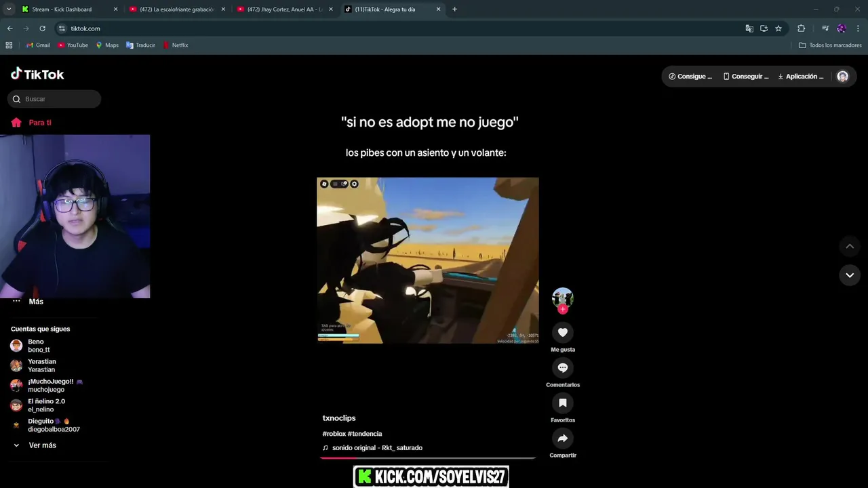
Task: Open the YouTube bookmark
Action: [73, 45]
